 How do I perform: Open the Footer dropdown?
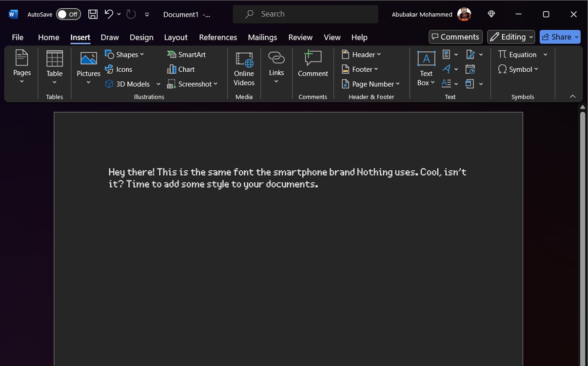[360, 69]
